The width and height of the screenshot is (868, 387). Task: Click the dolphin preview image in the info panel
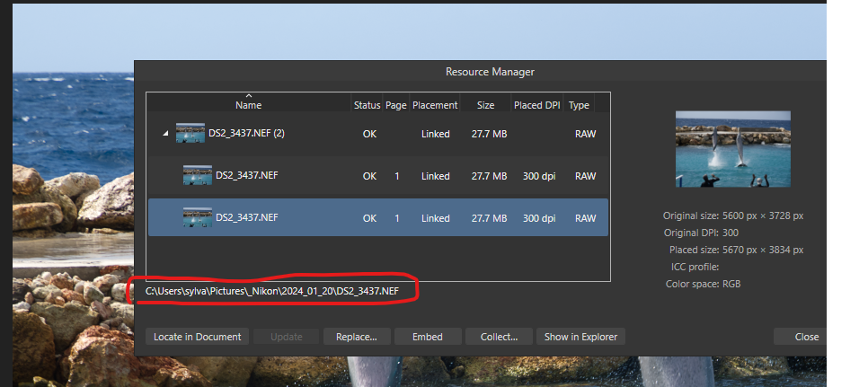click(732, 149)
